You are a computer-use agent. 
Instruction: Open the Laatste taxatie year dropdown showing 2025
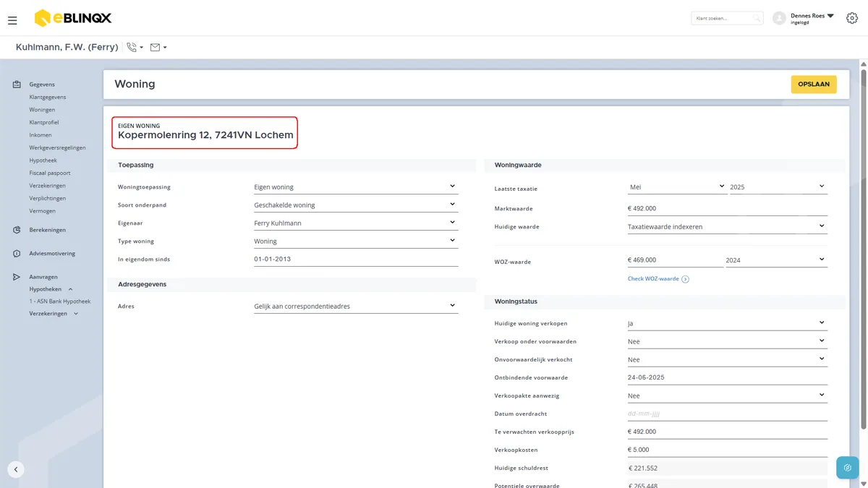(x=778, y=187)
